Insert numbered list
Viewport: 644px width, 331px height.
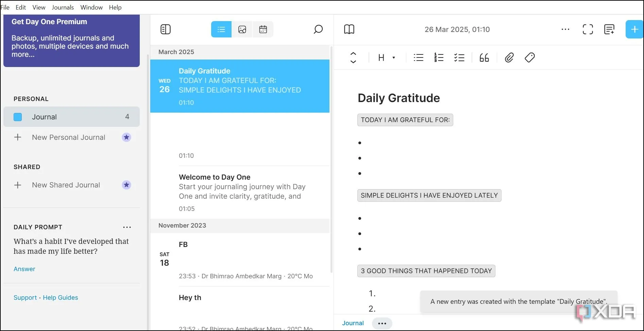(x=439, y=57)
